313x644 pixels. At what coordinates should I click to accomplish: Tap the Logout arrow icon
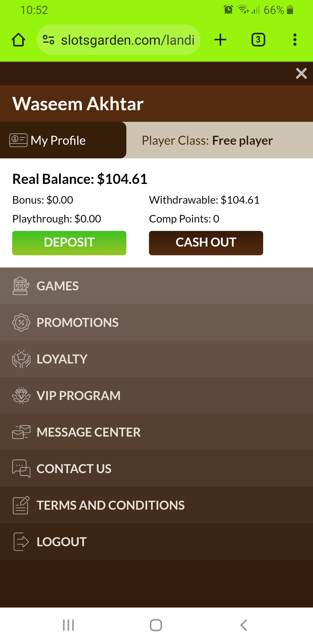coord(21,542)
